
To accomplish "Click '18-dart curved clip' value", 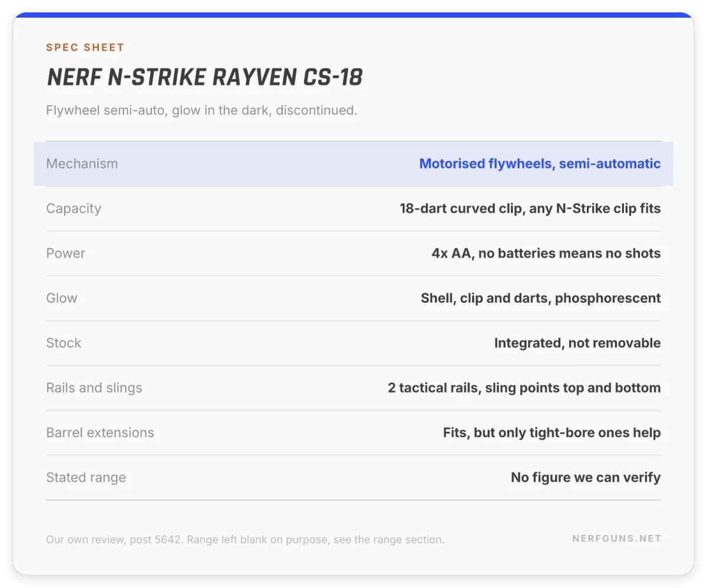I will tap(530, 209).
